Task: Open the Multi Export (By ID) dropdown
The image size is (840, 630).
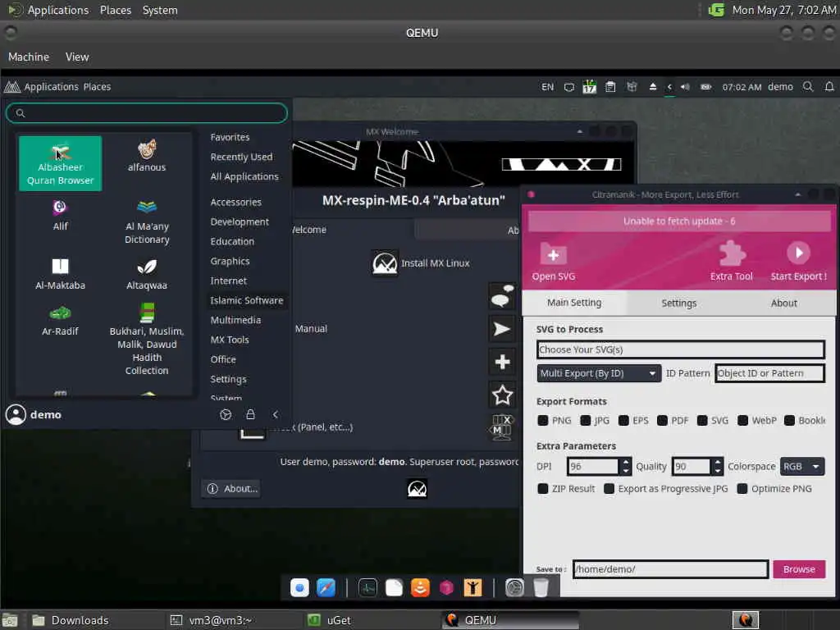Action: point(599,373)
